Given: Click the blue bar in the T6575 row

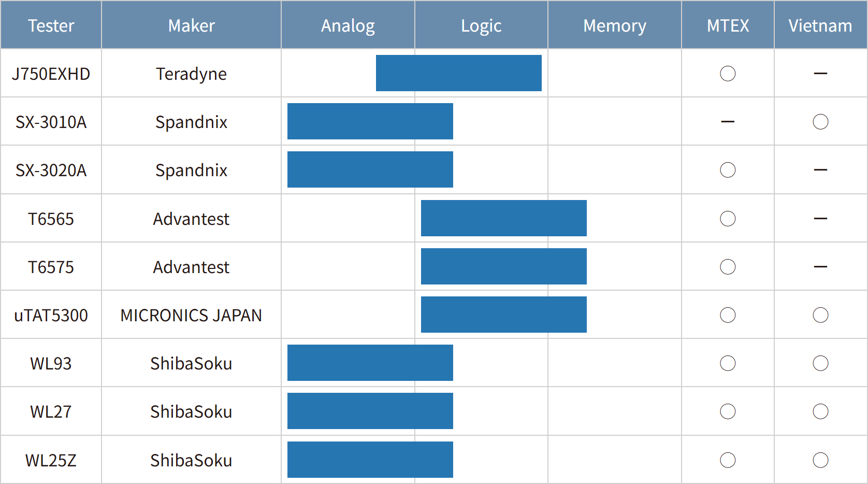Looking at the screenshot, I should point(503,266).
